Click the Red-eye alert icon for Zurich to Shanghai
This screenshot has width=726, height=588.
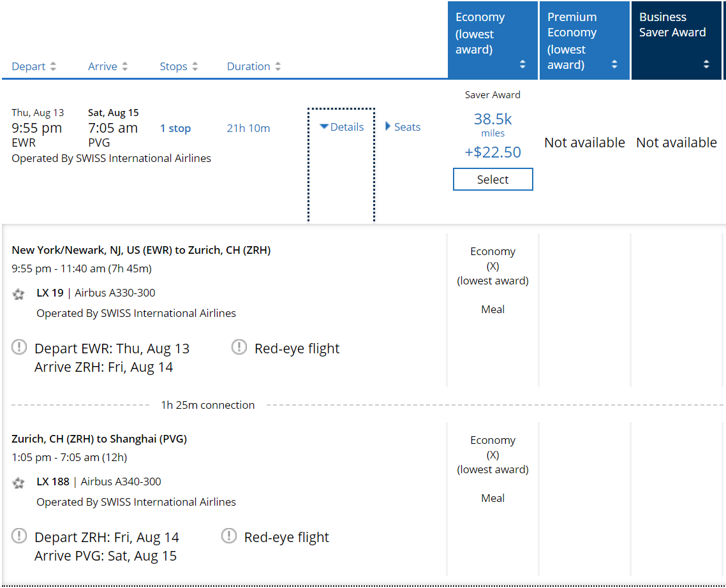pos(229,536)
